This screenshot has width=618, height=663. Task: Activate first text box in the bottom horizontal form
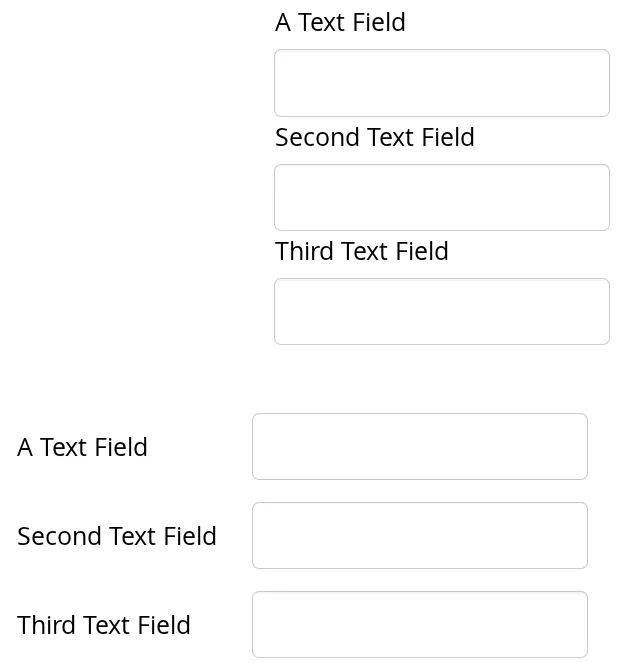(419, 447)
